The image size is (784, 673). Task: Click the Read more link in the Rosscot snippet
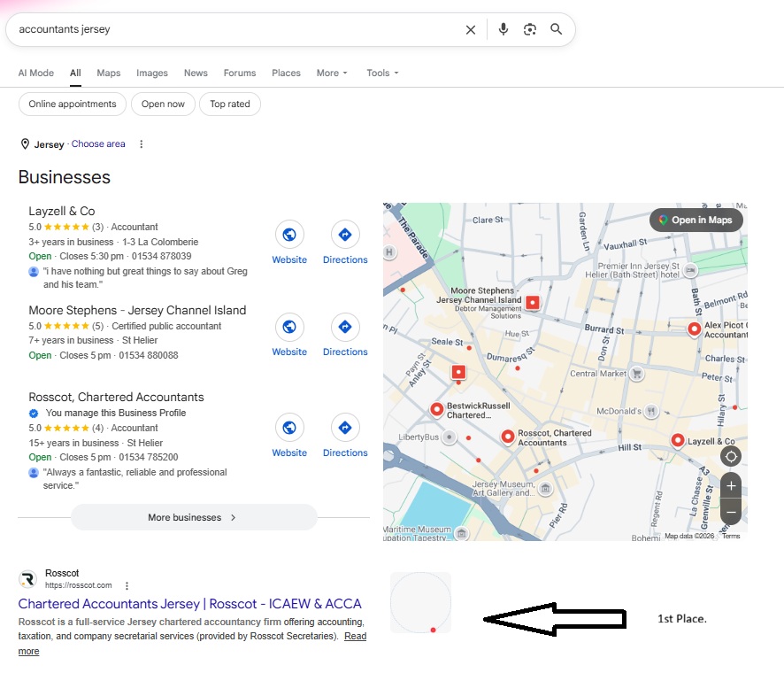[356, 637]
